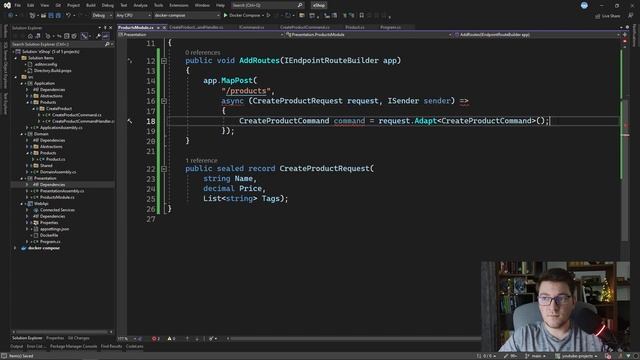Image resolution: width=640 pixels, height=360 pixels.
Task: Open the Debug configuration dropdown
Action: pyautogui.click(x=102, y=16)
